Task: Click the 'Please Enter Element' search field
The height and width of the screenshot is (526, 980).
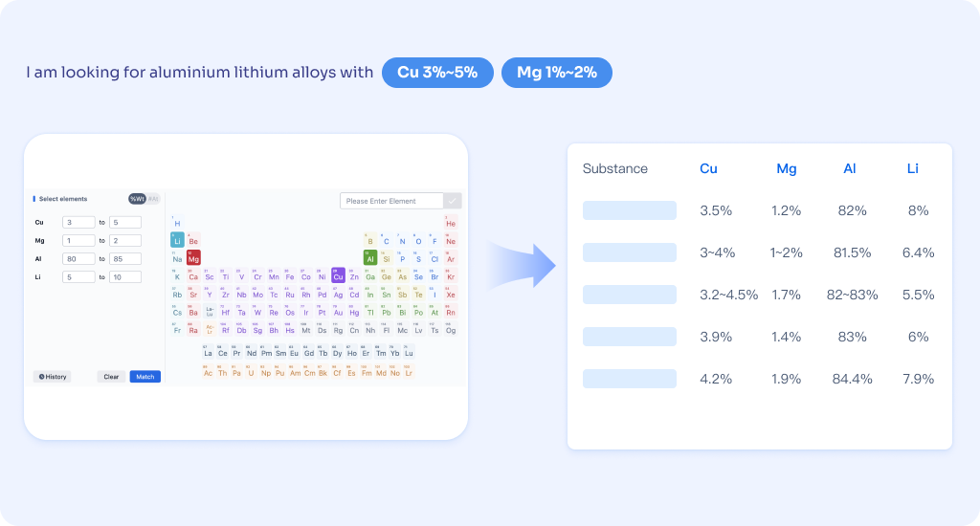Action: [x=391, y=201]
